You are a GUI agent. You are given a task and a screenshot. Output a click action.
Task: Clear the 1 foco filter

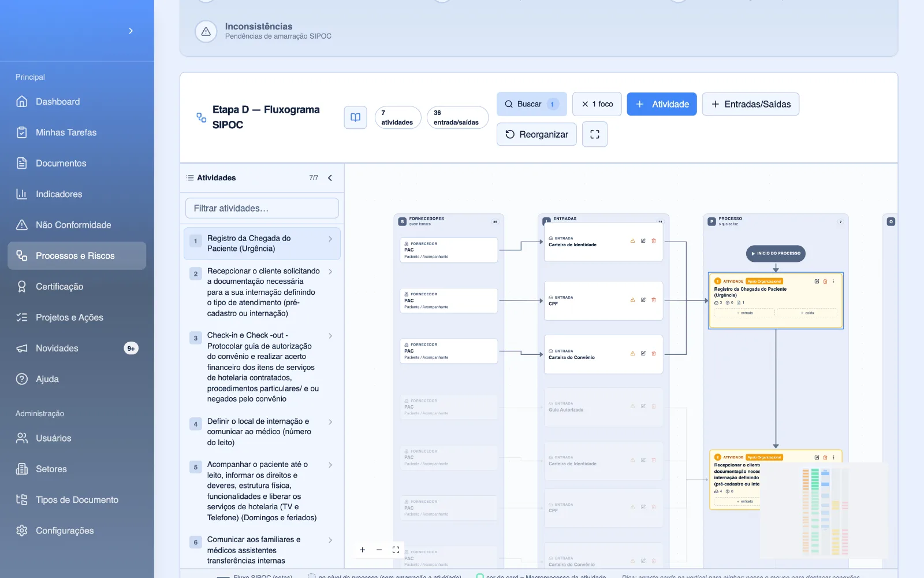597,104
